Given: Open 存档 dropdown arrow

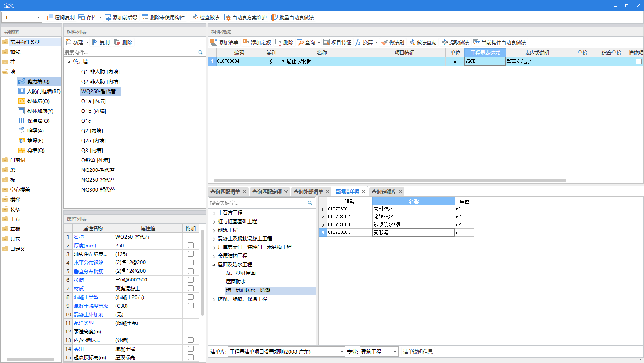Looking at the screenshot, I should (100, 17).
